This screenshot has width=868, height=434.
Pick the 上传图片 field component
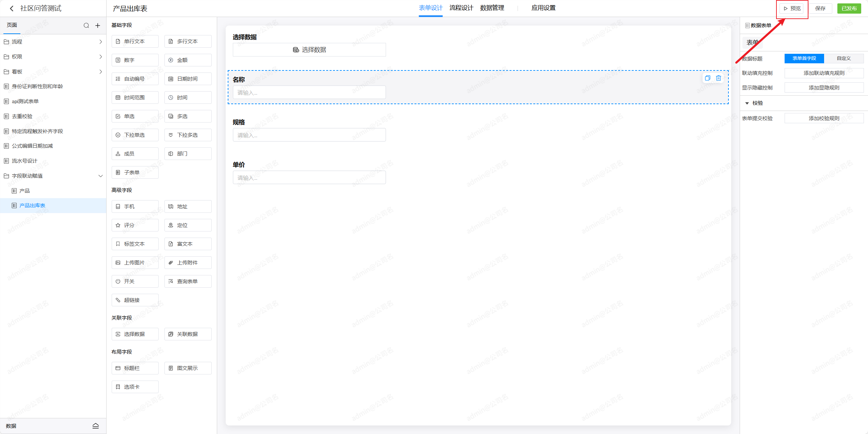pyautogui.click(x=135, y=262)
